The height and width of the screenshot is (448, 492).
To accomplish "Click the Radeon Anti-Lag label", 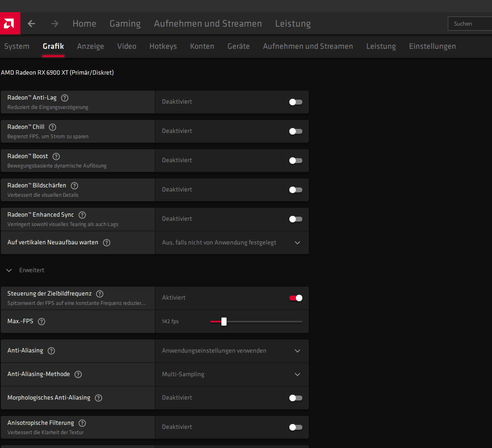I will click(32, 98).
